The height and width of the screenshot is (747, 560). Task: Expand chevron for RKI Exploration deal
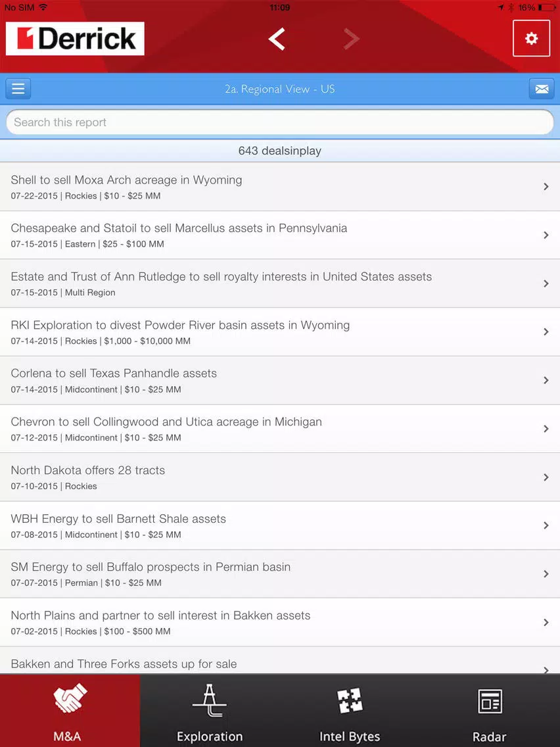546,331
